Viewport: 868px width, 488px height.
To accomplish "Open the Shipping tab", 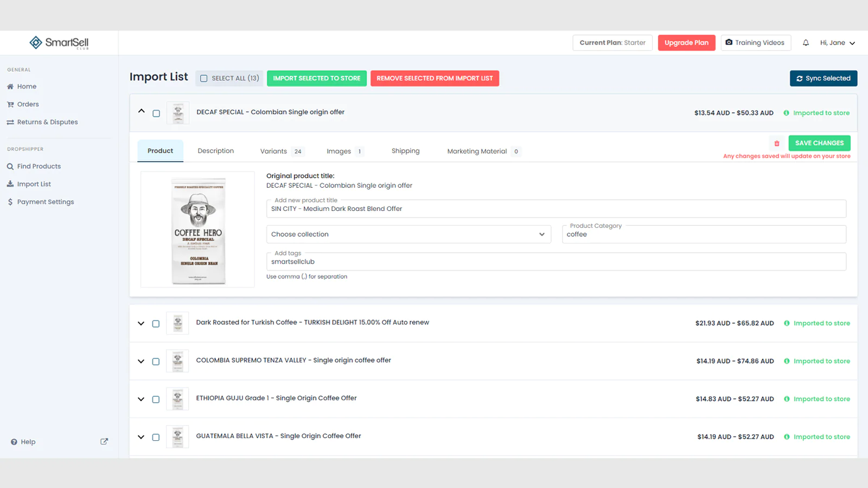I will (405, 151).
